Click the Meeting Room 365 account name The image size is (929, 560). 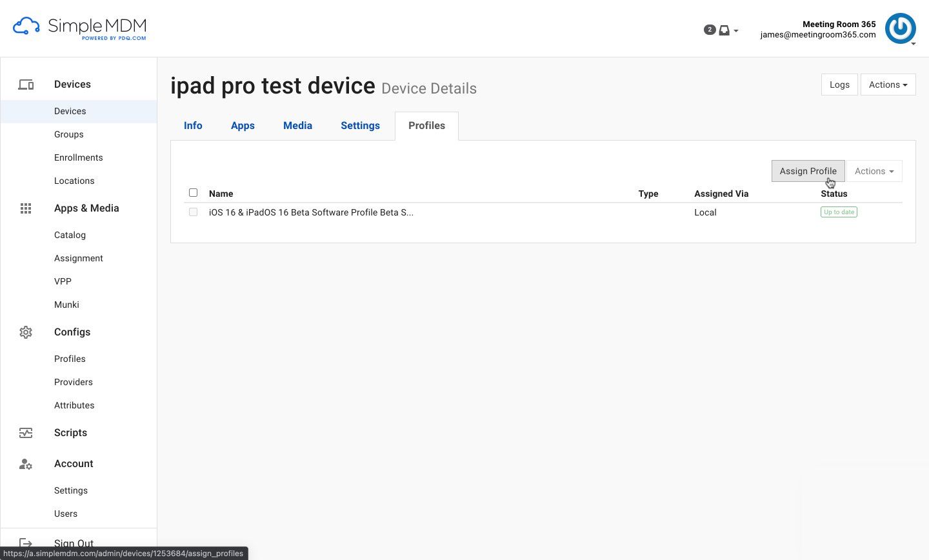839,24
